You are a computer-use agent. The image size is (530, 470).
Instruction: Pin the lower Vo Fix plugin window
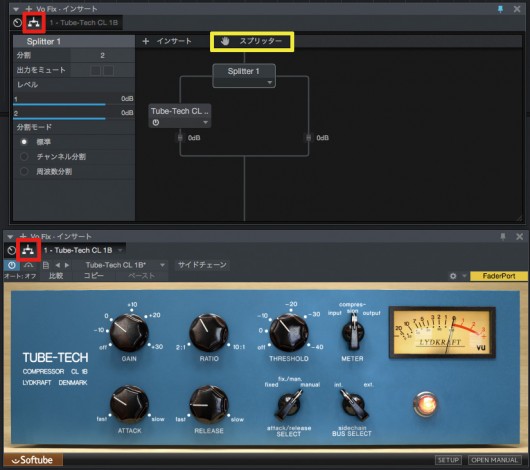click(x=503, y=236)
